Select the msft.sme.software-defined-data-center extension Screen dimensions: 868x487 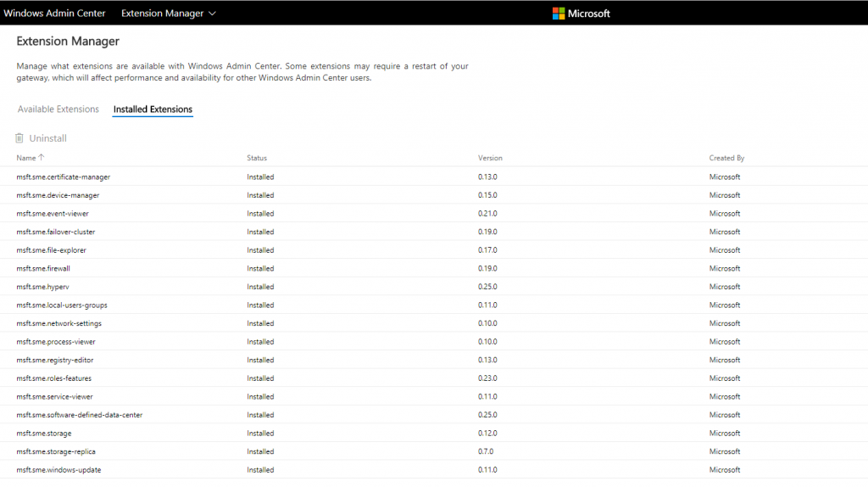pyautogui.click(x=80, y=414)
